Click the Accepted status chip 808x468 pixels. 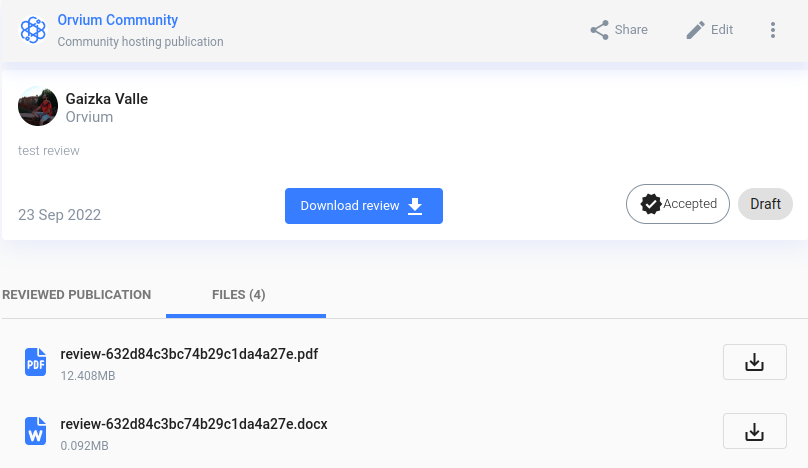[678, 204]
